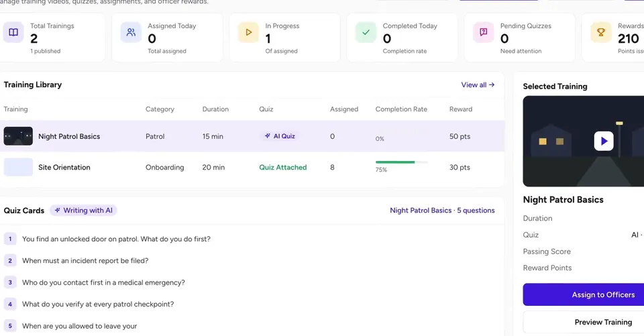Play the Night Patrol Basics video preview
Viewport: 644px width, 336px height.
[x=604, y=141]
